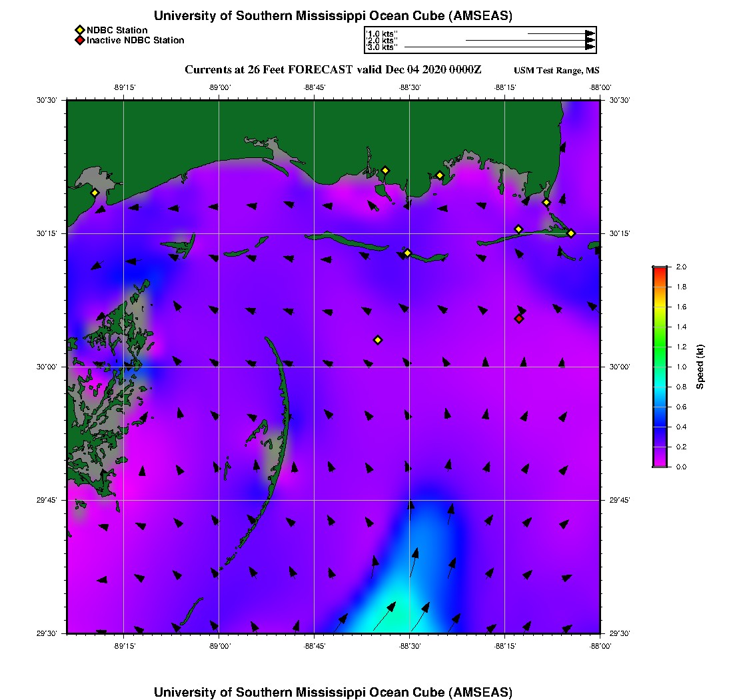The width and height of the screenshot is (733, 700).
Task: Select the red inactive station marker on the map
Action: click(x=519, y=319)
